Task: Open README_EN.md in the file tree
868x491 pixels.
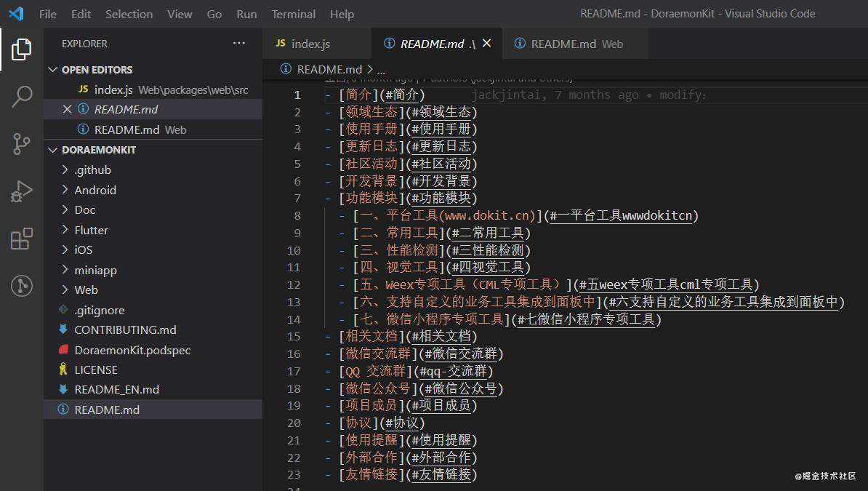Action: pos(153,390)
